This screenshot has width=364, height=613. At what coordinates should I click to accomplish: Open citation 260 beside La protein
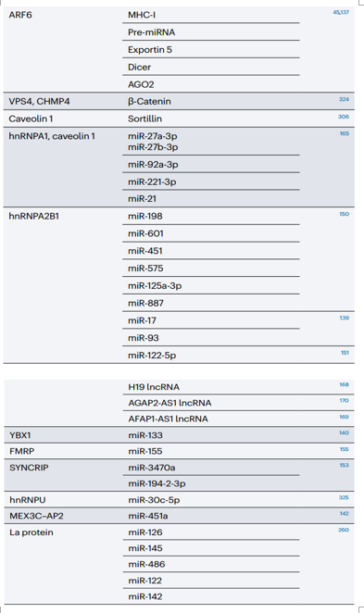click(344, 530)
